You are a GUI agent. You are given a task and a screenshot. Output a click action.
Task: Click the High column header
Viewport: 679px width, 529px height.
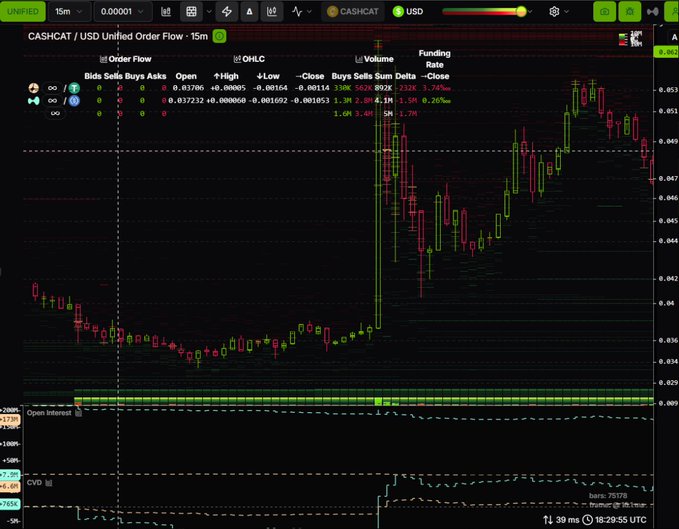tap(226, 76)
